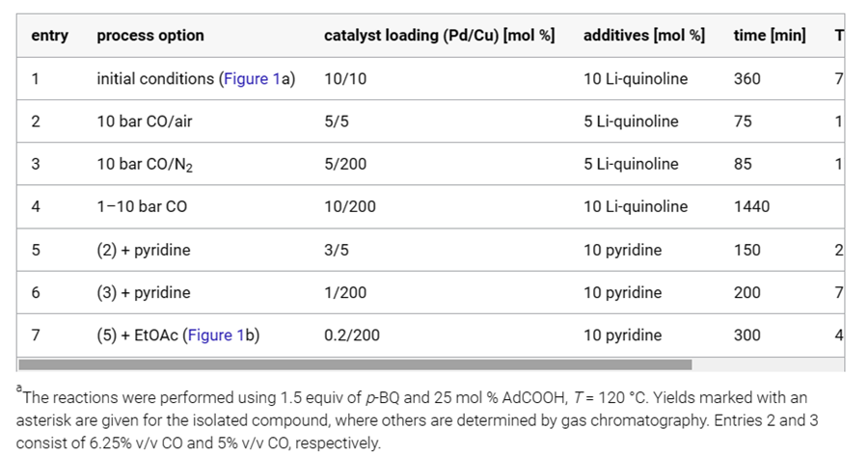This screenshot has width=868, height=456.
Task: Click the table's horizontal scrollbar thumb
Action: pyautogui.click(x=355, y=364)
